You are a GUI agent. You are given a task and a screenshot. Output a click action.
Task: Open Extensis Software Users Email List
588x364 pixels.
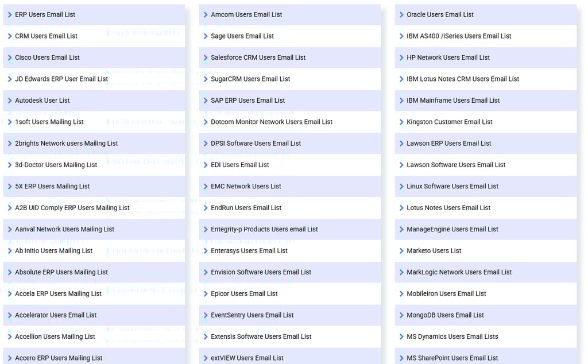(x=261, y=336)
